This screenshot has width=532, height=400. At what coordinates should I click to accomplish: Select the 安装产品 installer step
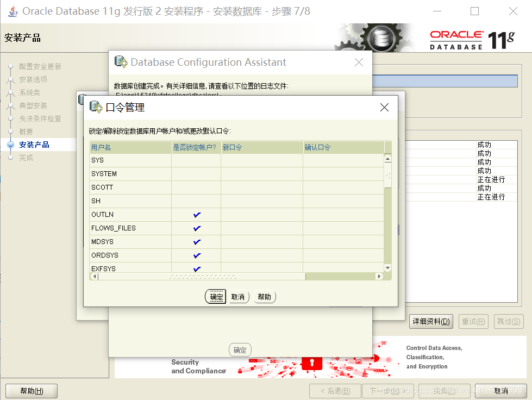[x=34, y=145]
